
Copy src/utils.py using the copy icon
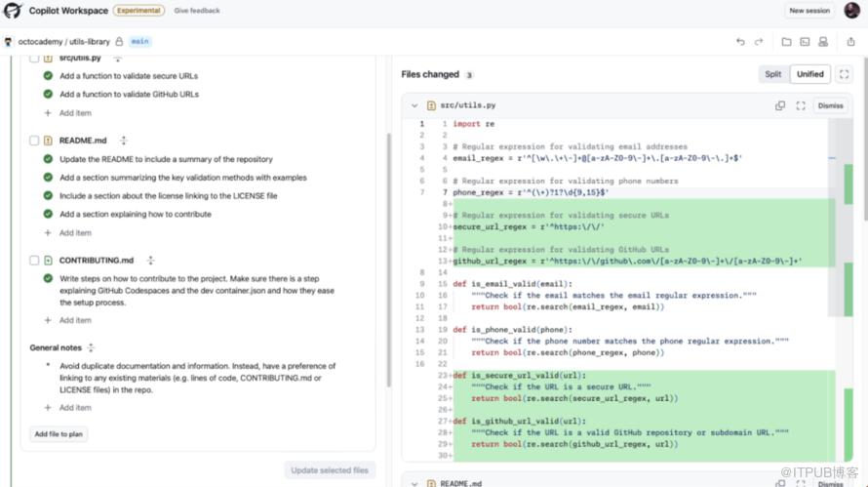click(780, 105)
